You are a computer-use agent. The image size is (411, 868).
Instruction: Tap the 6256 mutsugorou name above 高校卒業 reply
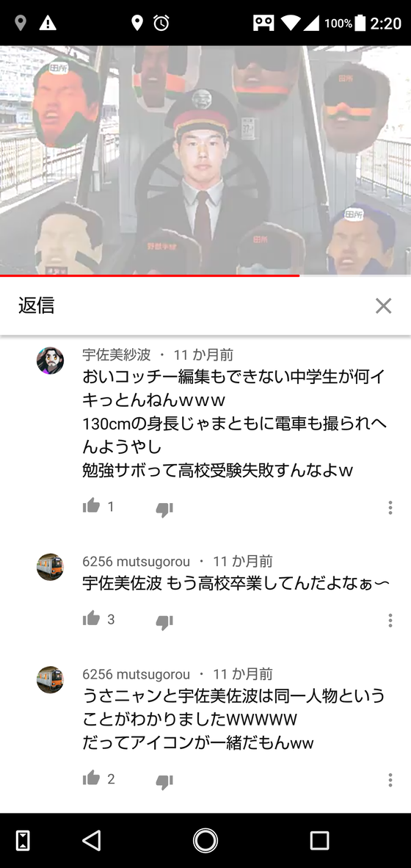[x=136, y=561]
